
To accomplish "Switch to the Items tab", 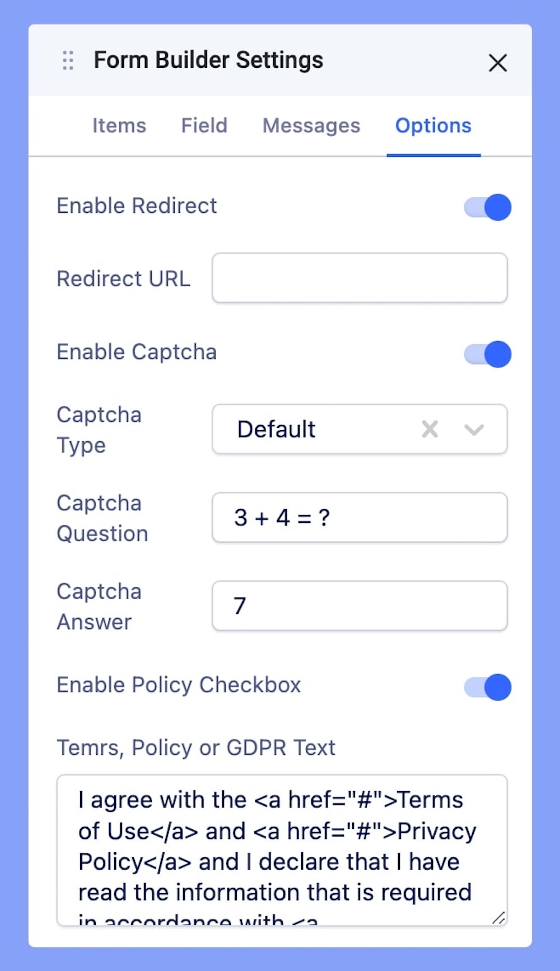I will point(119,125).
